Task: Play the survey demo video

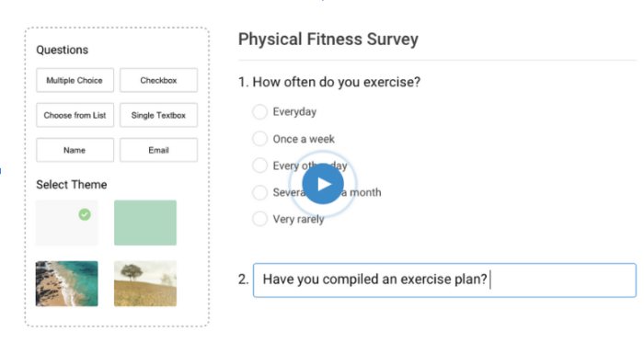Action: pos(323,184)
